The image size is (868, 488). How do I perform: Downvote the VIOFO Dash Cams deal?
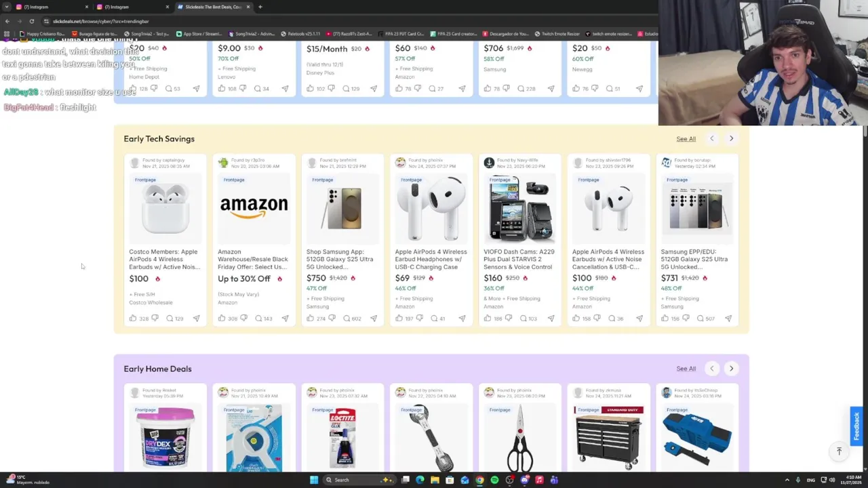(509, 318)
